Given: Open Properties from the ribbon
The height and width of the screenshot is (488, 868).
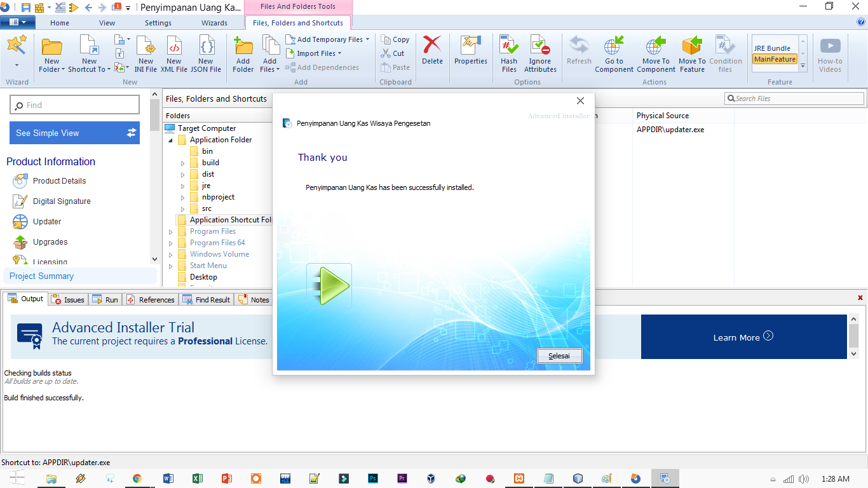Looking at the screenshot, I should pos(471,50).
